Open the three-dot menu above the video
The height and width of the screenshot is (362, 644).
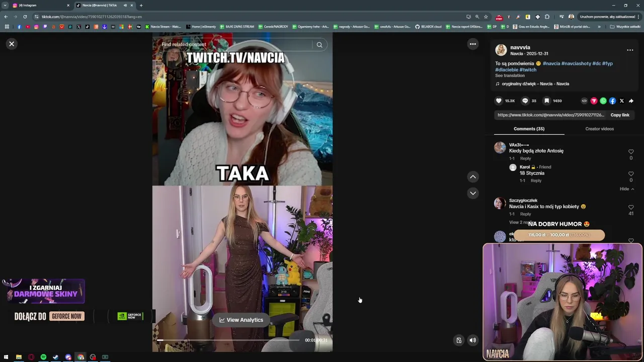473,44
